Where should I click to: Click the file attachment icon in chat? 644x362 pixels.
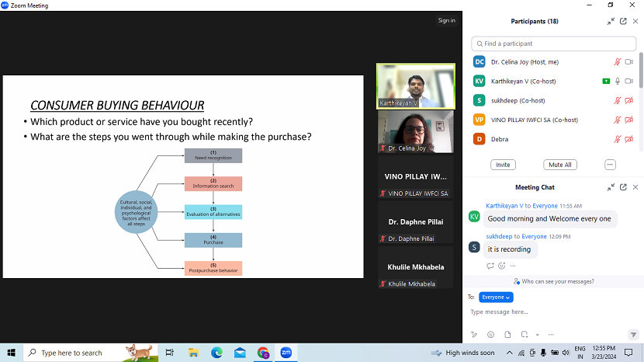507,335
